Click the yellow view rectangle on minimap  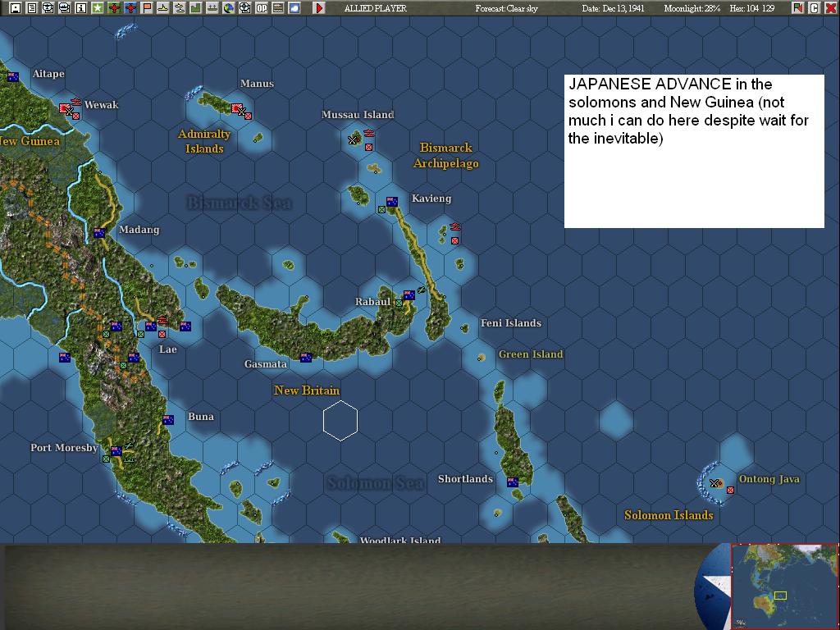click(x=781, y=596)
